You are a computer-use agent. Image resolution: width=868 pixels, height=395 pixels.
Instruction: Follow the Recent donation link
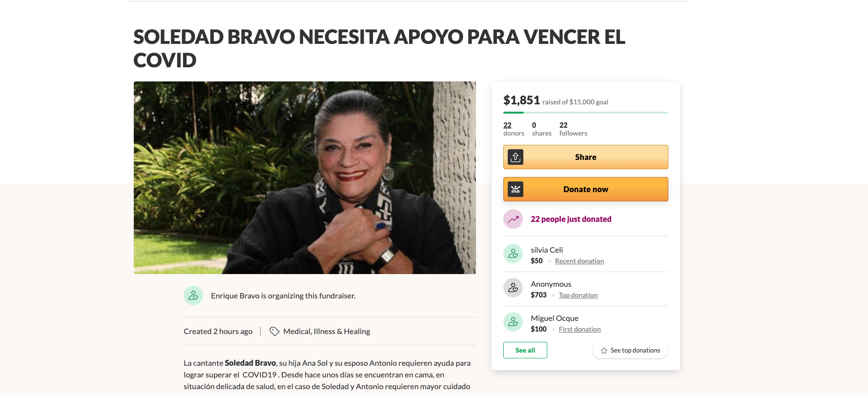tap(579, 261)
